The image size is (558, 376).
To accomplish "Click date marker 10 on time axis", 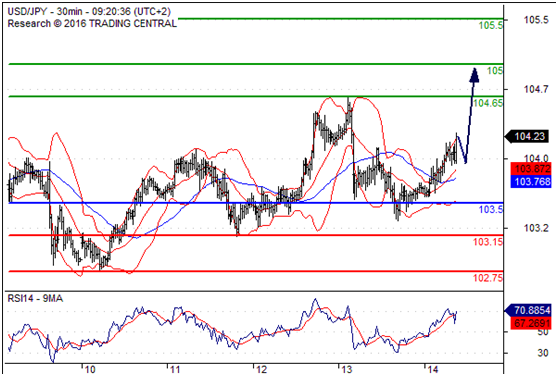I will pos(90,370).
